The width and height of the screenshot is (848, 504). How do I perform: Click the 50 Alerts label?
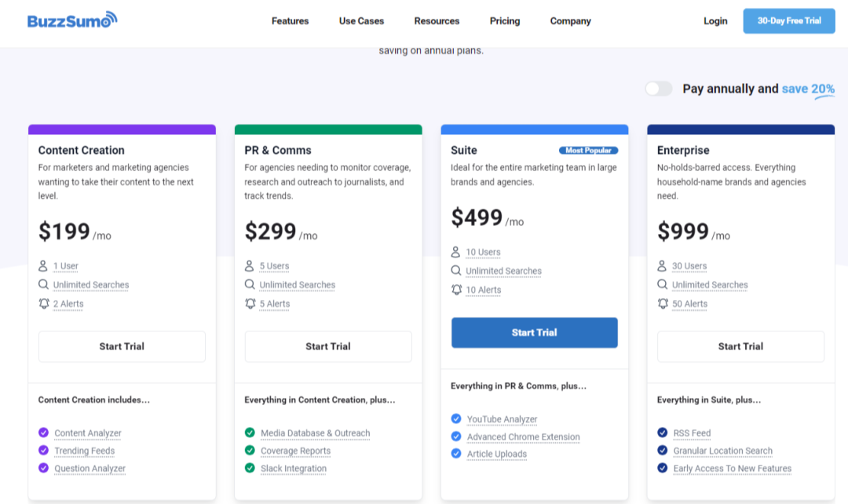(689, 304)
